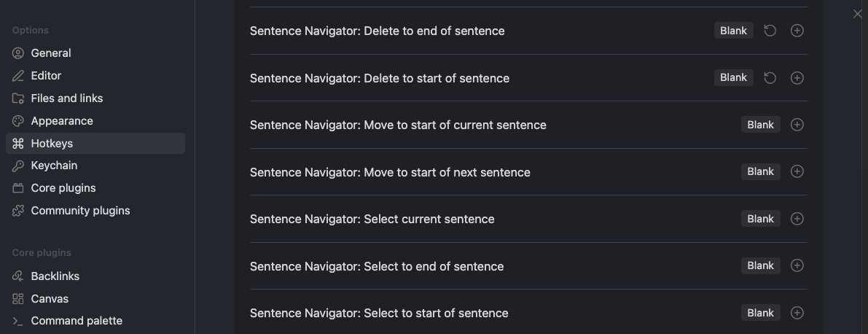Add hotkey for Delete to end of sentence
This screenshot has width=868, height=334.
tap(797, 31)
